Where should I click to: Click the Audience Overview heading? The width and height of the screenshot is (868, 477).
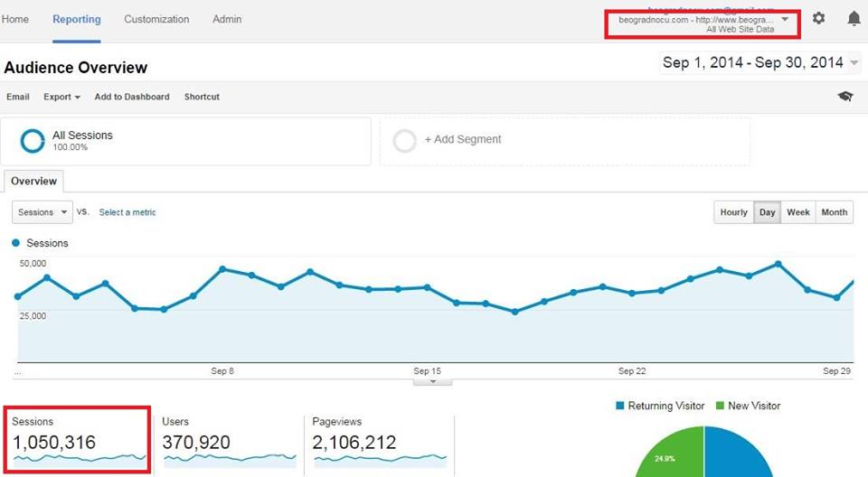[x=76, y=68]
